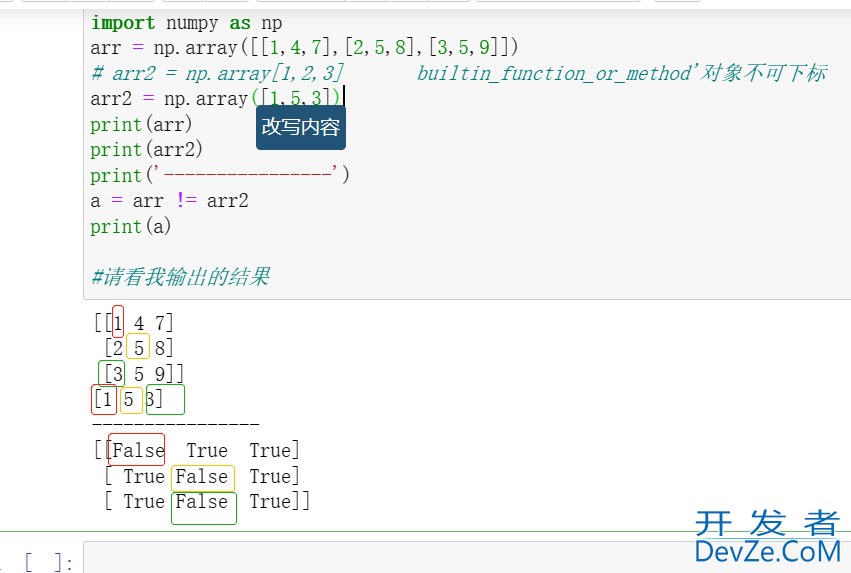Click the commented "# arr2 = np.array[1,2,3]" code

tap(217, 73)
